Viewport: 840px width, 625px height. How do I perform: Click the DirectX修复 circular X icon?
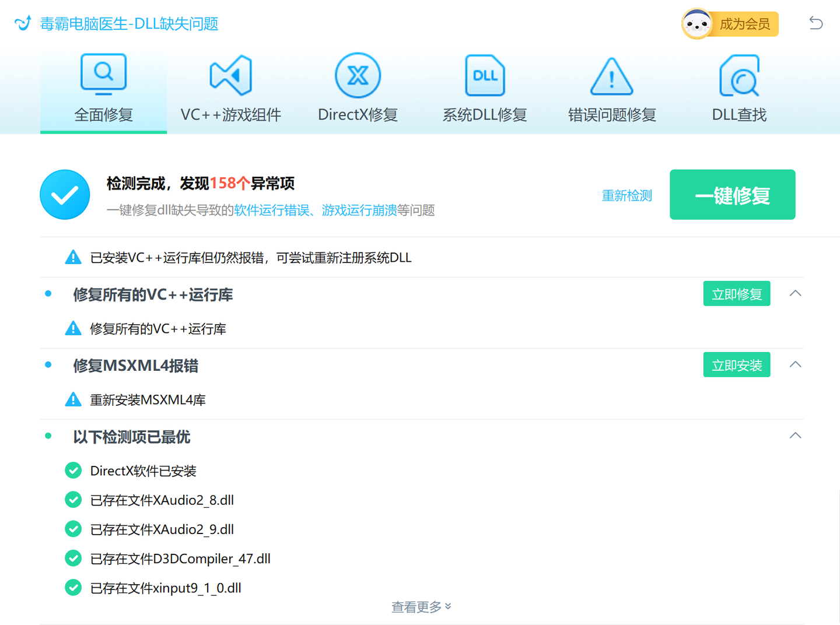358,75
